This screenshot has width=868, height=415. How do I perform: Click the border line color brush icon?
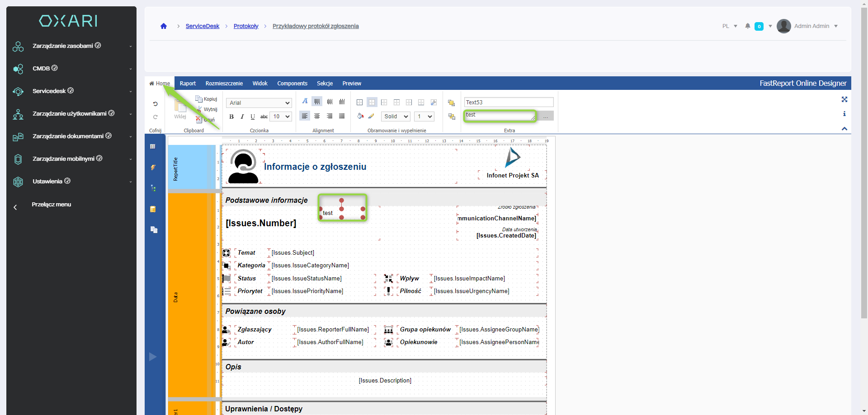click(x=371, y=117)
